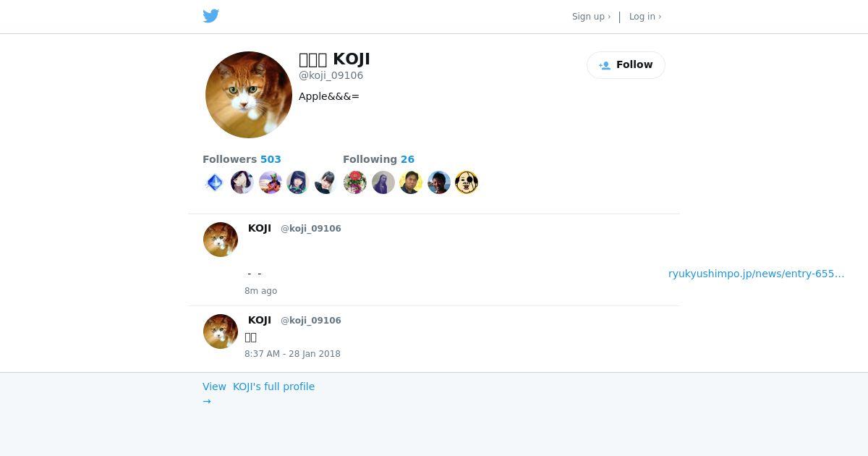868x456 pixels.
Task: Select the cartoon face avatar in Following
Action: point(467,182)
